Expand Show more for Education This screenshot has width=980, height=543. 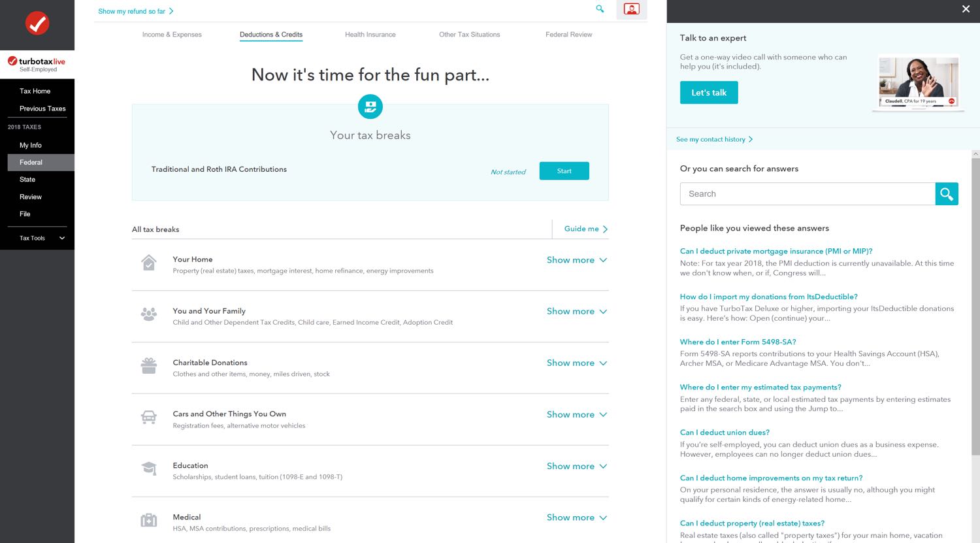[x=576, y=467]
